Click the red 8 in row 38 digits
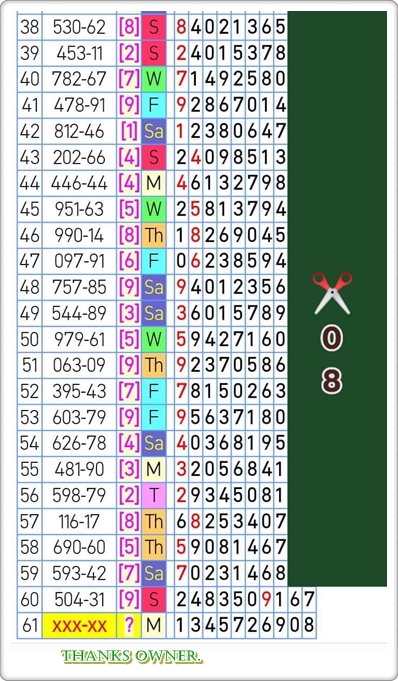The image size is (398, 681). [x=181, y=28]
